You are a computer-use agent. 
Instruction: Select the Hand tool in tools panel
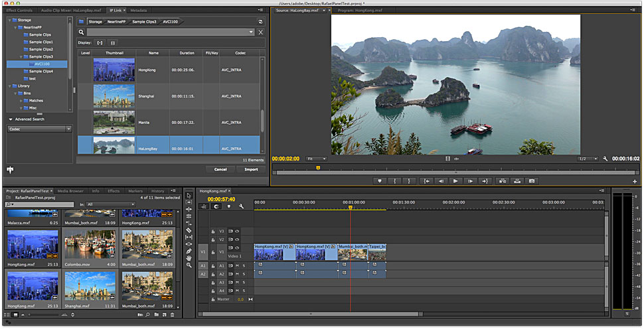pos(189,258)
